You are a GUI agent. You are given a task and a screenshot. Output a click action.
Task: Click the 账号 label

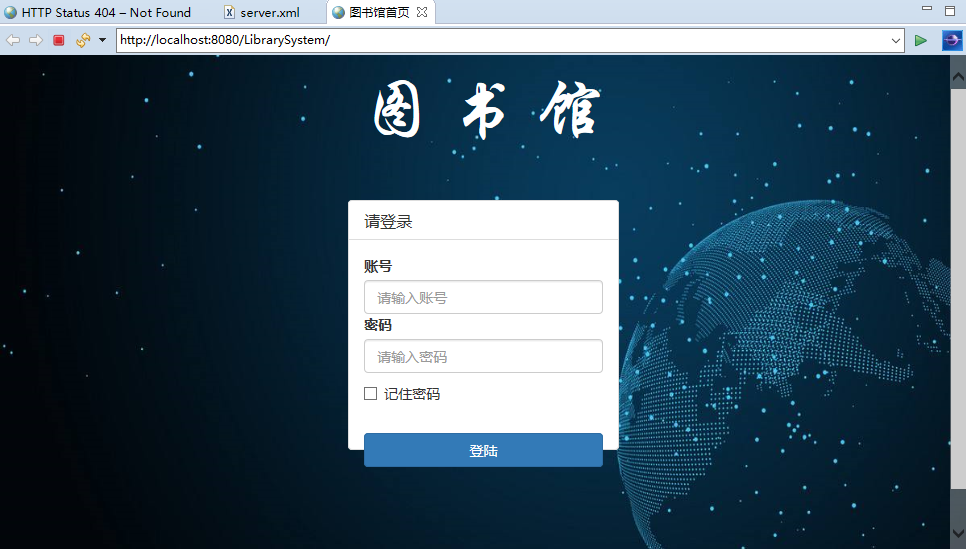tap(378, 266)
